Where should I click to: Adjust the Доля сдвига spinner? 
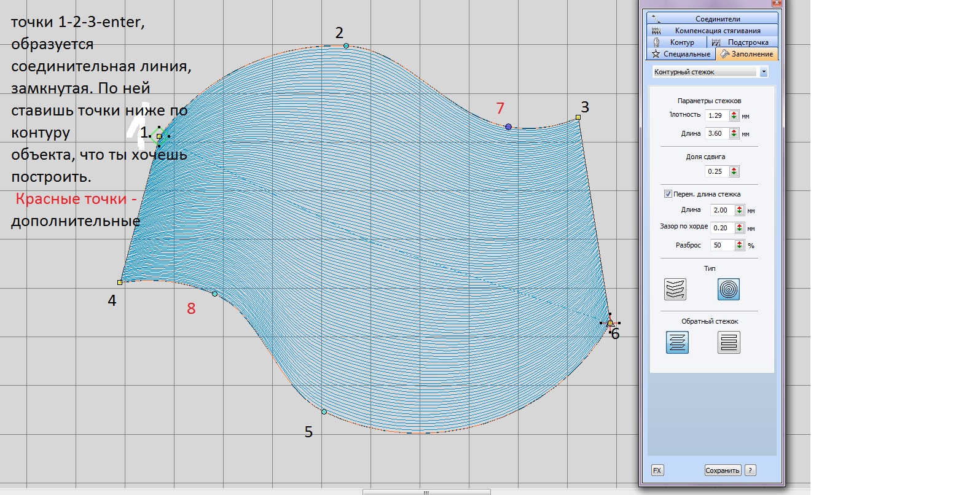point(734,171)
